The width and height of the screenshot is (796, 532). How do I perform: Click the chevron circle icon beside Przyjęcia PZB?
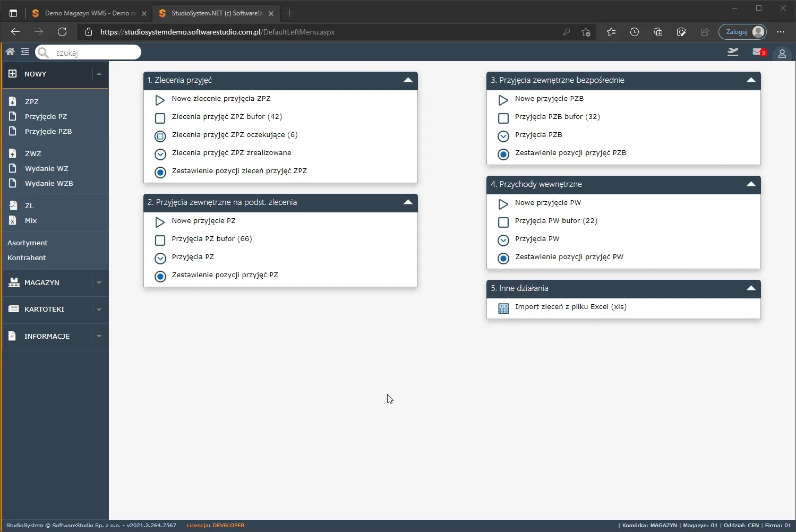[503, 136]
